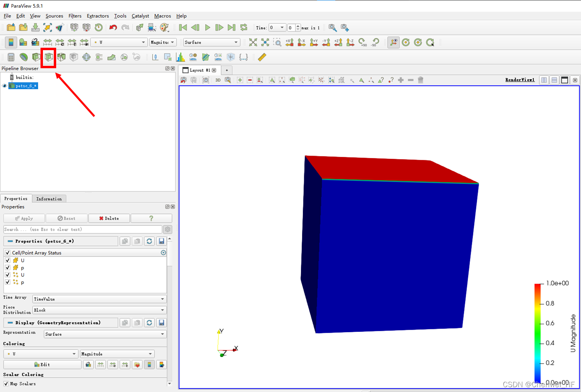Click the Edit color map button
Screen dimensions: 581x392
(42, 364)
